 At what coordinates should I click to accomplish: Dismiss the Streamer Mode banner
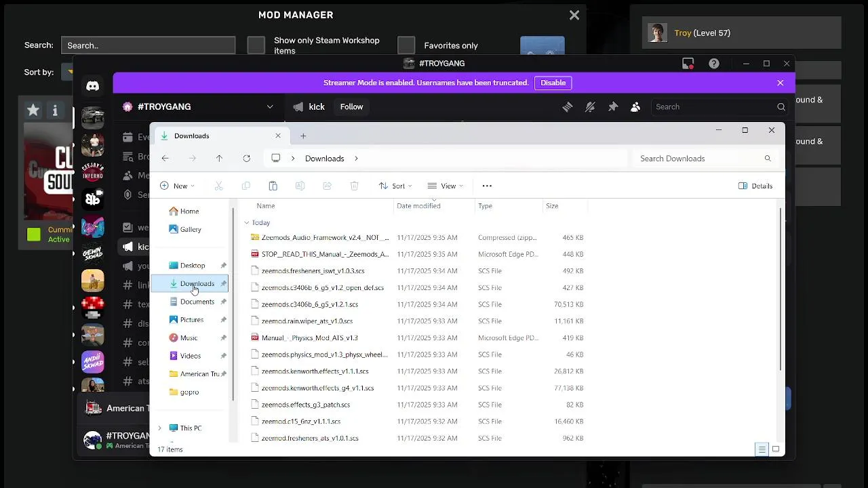coord(781,83)
